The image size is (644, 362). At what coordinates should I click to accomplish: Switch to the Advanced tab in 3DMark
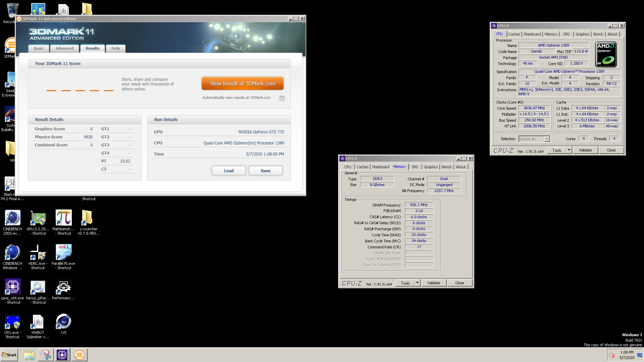pyautogui.click(x=64, y=48)
